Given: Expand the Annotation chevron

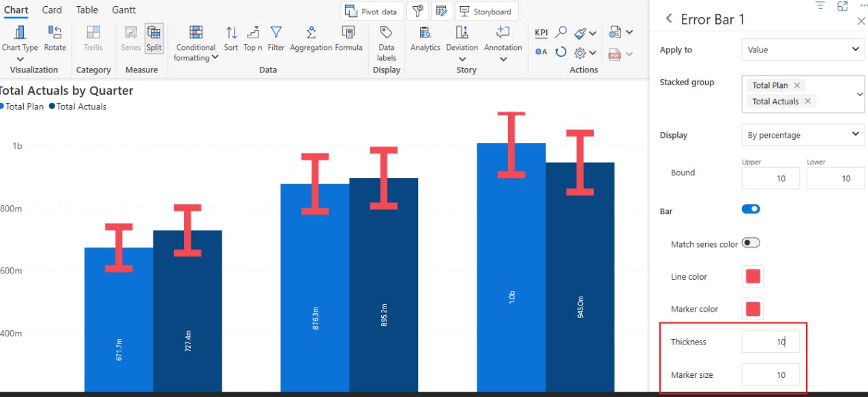Looking at the screenshot, I should point(503,59).
